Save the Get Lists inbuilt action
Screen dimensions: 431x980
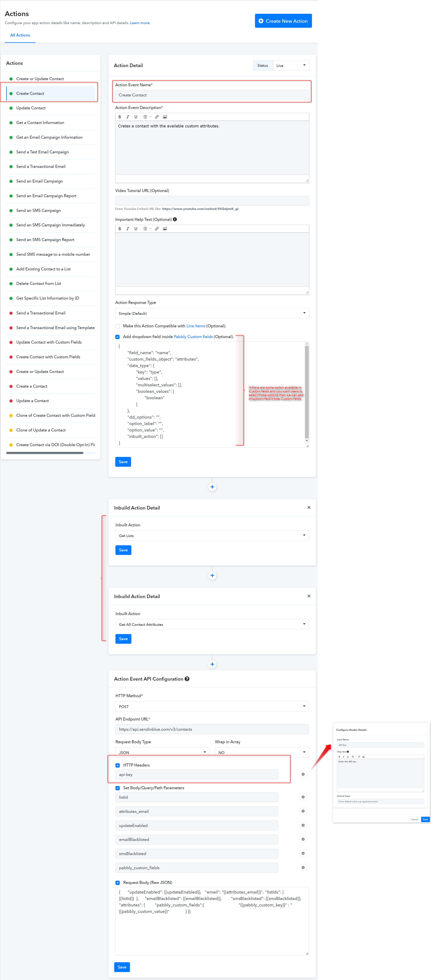123,550
